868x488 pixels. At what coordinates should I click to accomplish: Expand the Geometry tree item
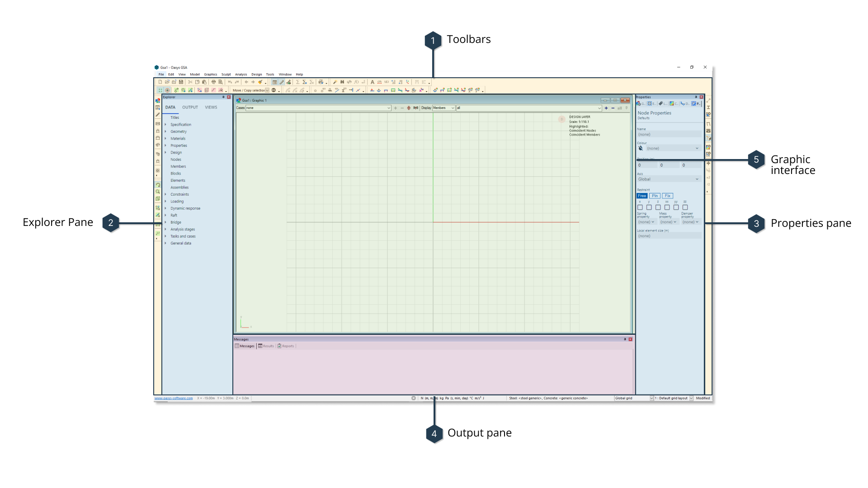tap(166, 131)
